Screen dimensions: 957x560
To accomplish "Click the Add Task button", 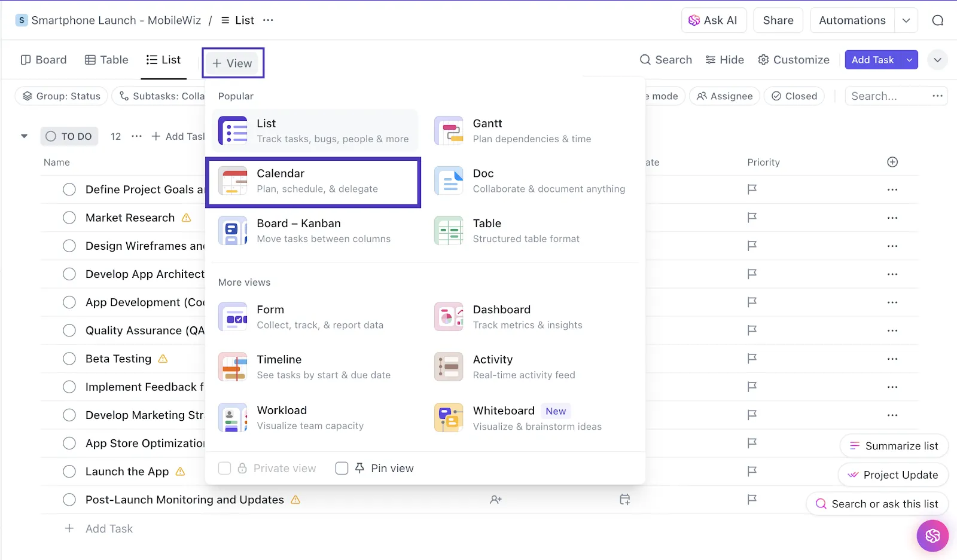I will tap(873, 60).
